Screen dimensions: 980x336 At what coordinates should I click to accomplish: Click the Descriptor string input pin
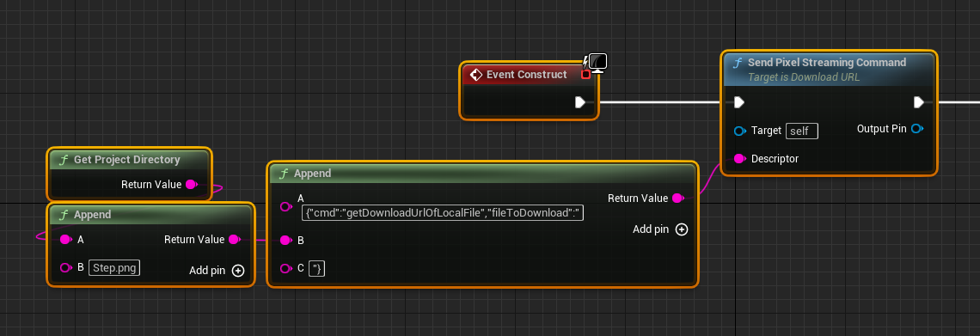[740, 159]
